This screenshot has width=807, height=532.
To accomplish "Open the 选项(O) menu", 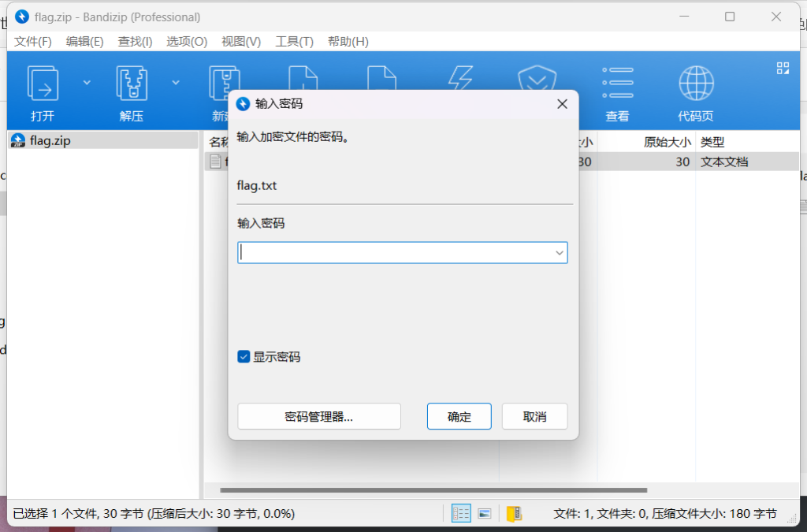I will (x=187, y=42).
